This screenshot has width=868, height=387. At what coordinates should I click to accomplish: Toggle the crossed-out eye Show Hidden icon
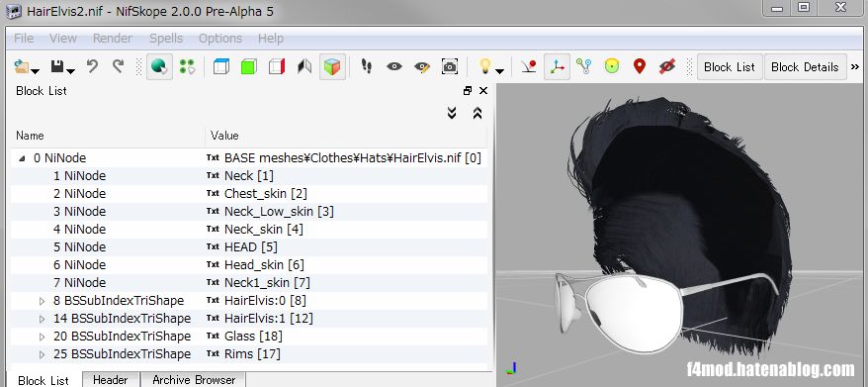667,67
